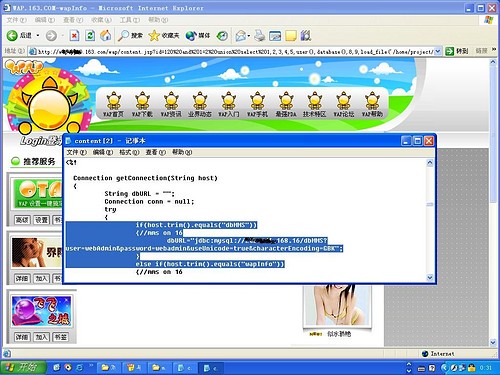Open IE 查看 (View) menu
Image resolution: width=500 pixels, height=375 pixels.
tap(73, 20)
